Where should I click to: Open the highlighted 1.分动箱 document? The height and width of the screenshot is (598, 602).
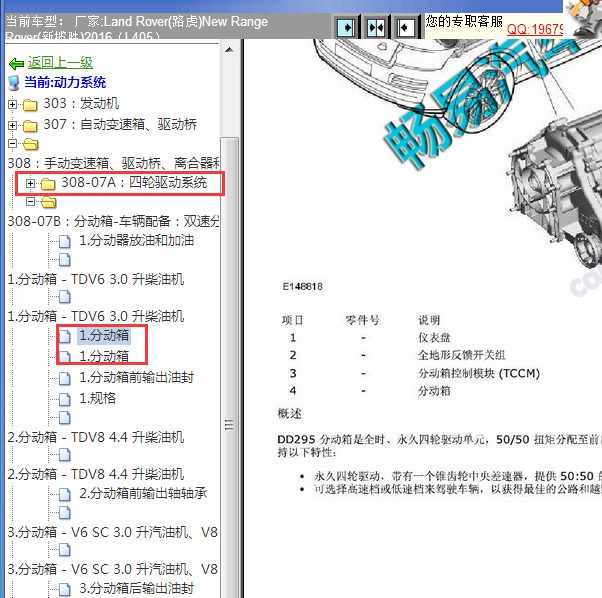[104, 335]
